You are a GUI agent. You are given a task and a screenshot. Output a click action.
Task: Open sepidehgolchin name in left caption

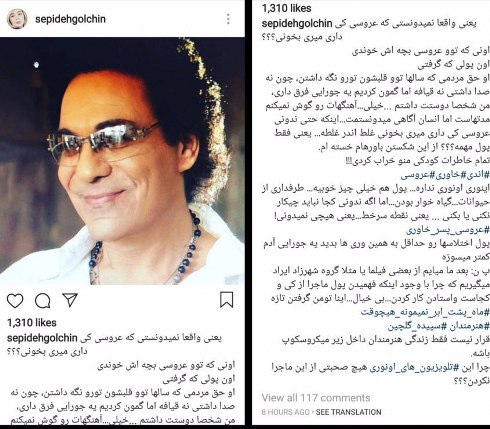pyautogui.click(x=42, y=338)
